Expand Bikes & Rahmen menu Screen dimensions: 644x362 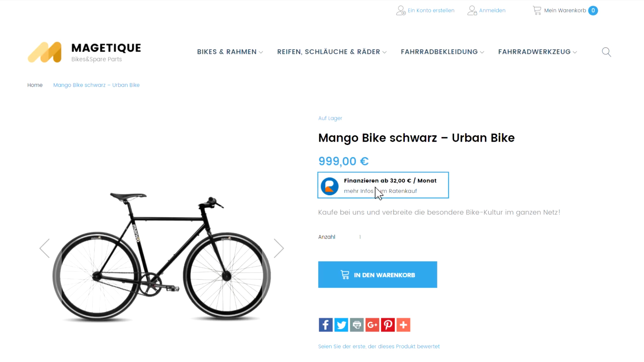pyautogui.click(x=230, y=52)
